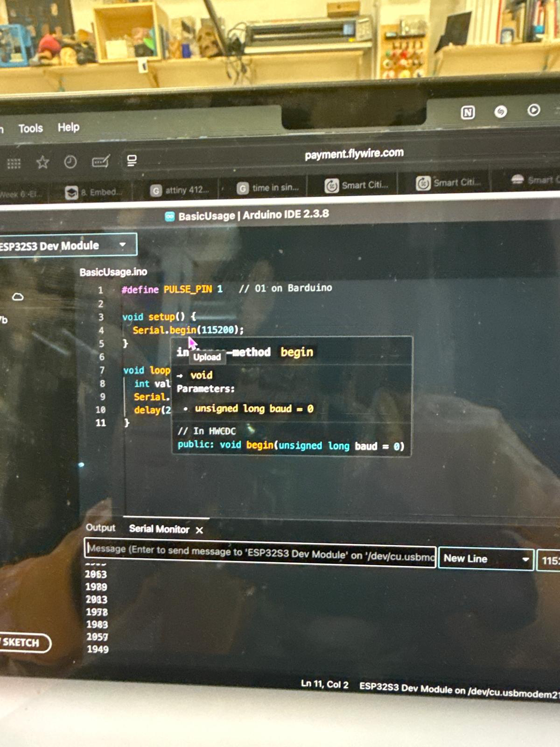Open the Tools menu
The height and width of the screenshot is (747, 560).
pos(30,128)
